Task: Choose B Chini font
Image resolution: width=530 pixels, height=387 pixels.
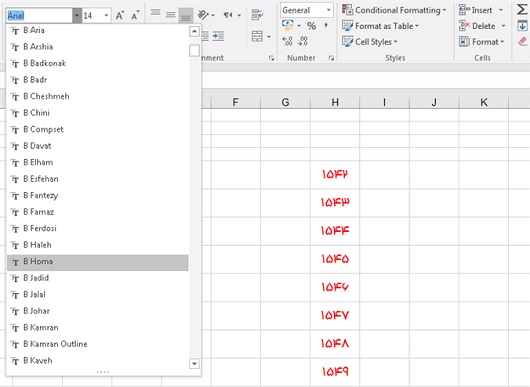Action: (97, 113)
